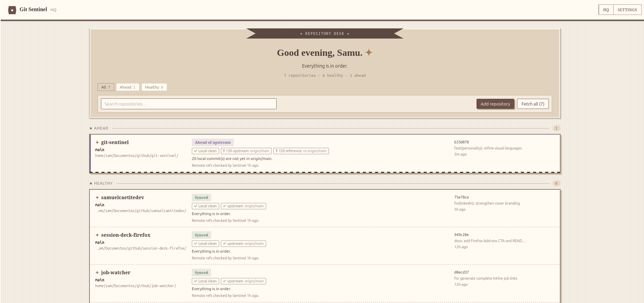Open the Settings tab in the header
The height and width of the screenshot is (303, 644).
tap(627, 10)
